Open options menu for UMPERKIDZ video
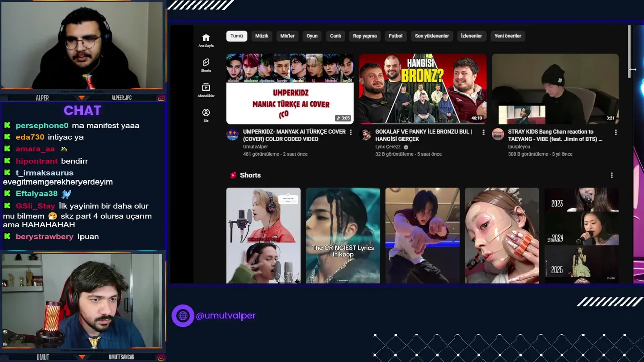 pos(351,132)
